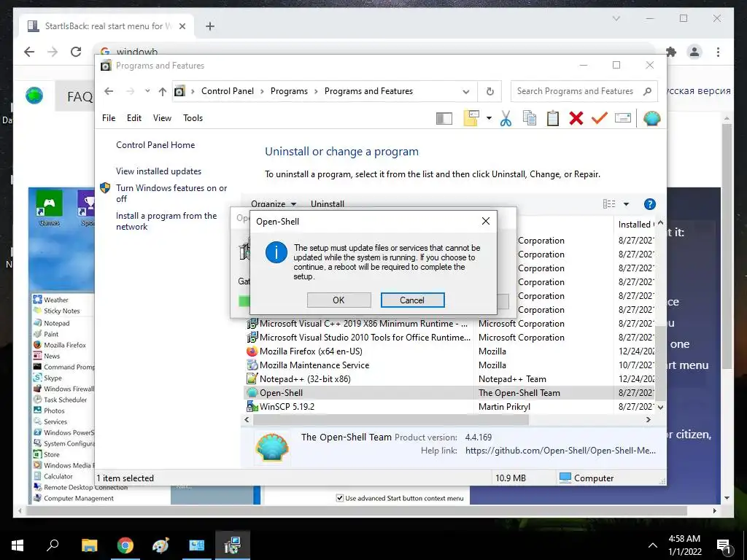
Task: Click taskbar Search magnifier
Action: pyautogui.click(x=53, y=545)
